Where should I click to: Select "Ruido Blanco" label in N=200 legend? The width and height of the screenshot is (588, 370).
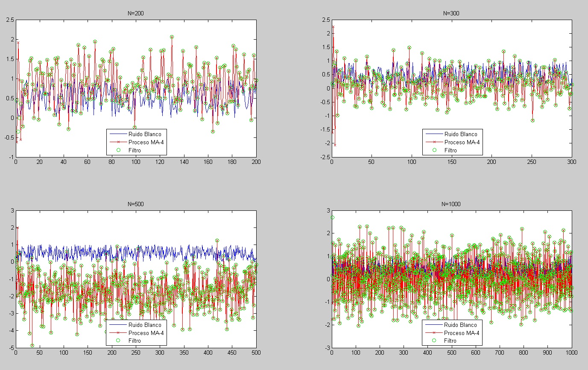click(x=145, y=134)
